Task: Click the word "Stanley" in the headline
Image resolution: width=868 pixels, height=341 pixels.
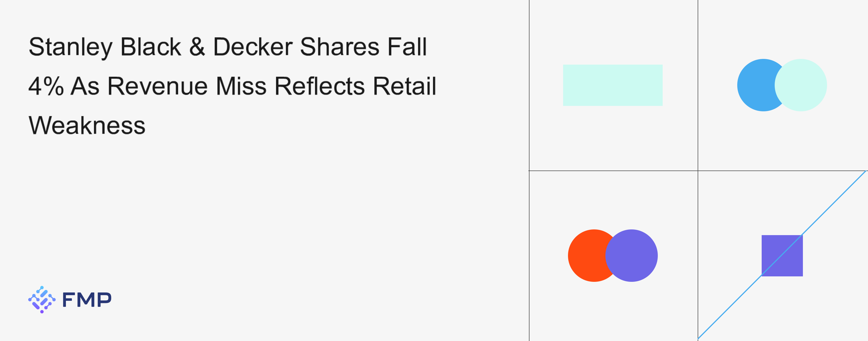Action: tap(71, 47)
